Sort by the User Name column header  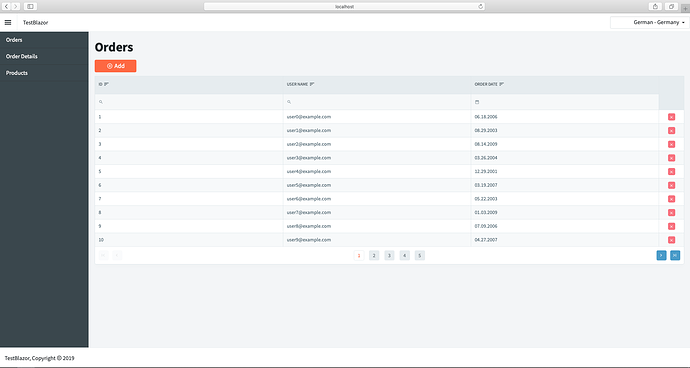pos(300,84)
